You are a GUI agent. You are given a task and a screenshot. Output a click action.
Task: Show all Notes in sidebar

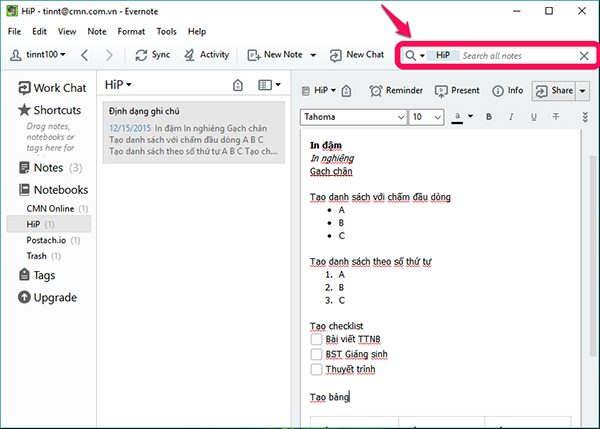[50, 168]
